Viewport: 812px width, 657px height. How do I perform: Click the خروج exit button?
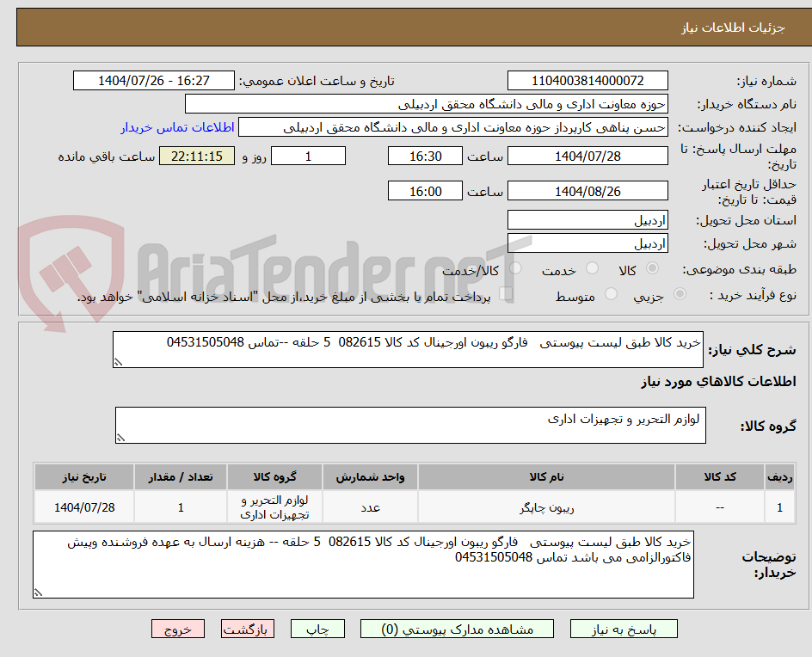[x=177, y=629]
